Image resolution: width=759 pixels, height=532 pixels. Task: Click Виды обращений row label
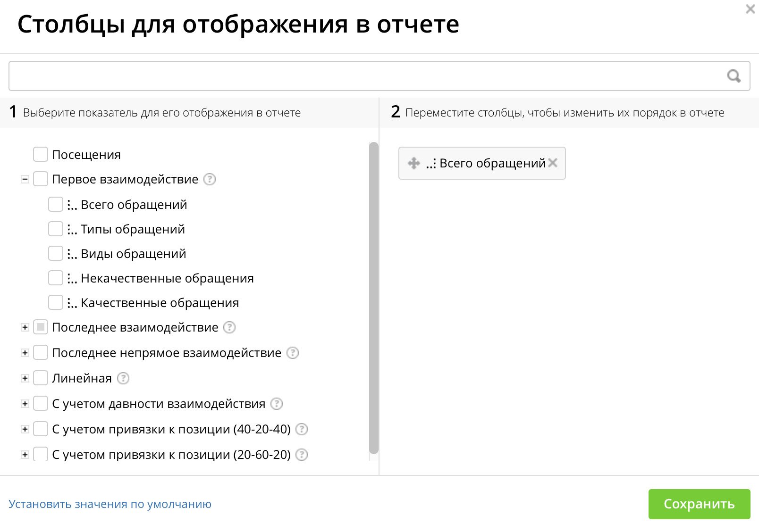[x=134, y=254]
